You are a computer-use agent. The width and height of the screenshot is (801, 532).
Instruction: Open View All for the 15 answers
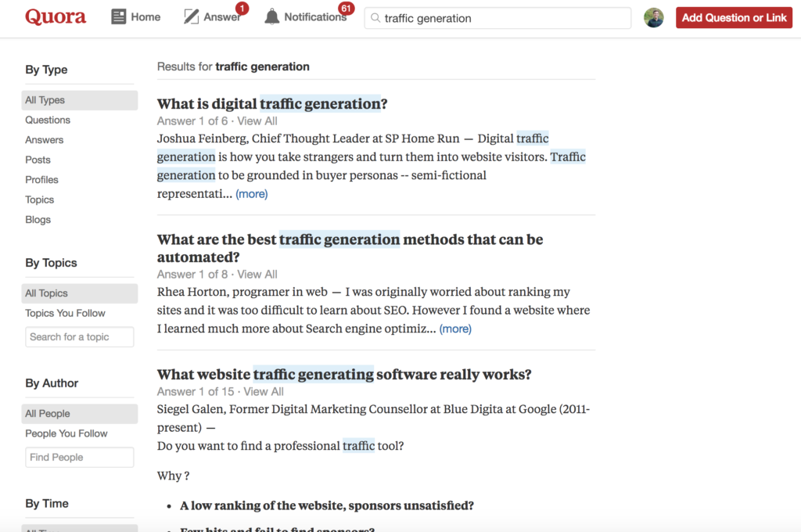pyautogui.click(x=264, y=392)
